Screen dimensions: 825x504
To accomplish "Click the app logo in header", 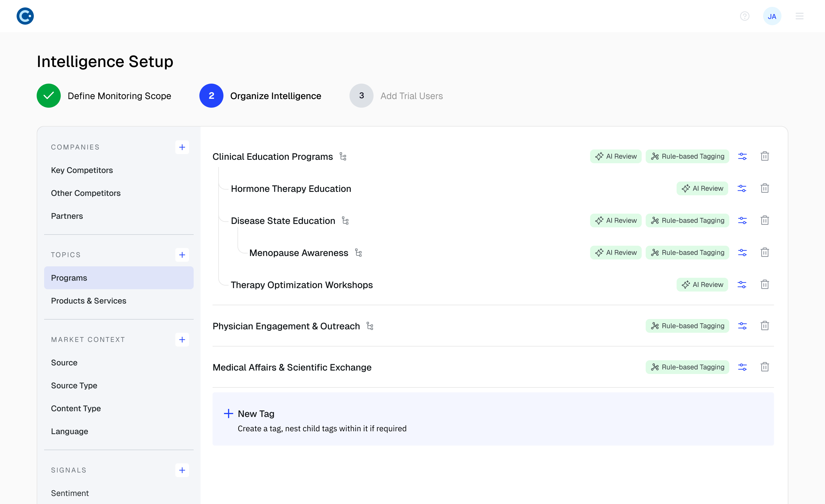I will click(x=25, y=16).
